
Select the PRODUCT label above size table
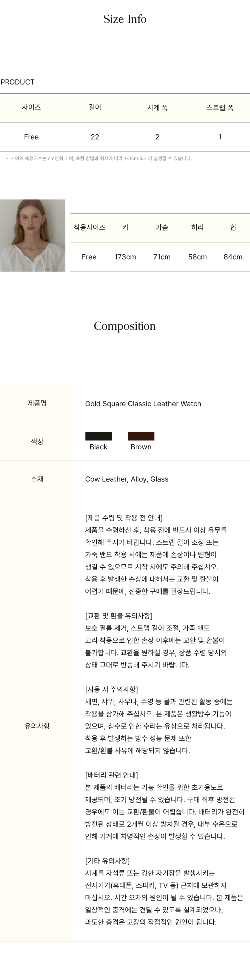tap(17, 82)
